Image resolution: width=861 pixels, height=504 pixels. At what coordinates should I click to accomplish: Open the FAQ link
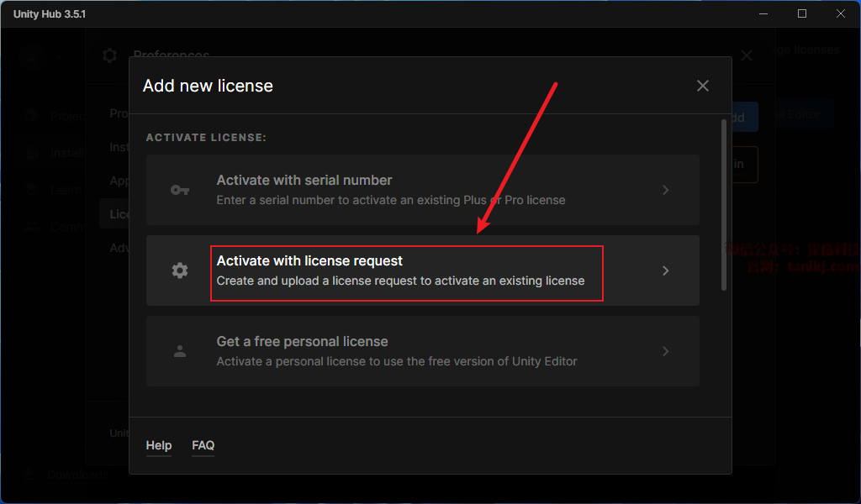point(203,445)
